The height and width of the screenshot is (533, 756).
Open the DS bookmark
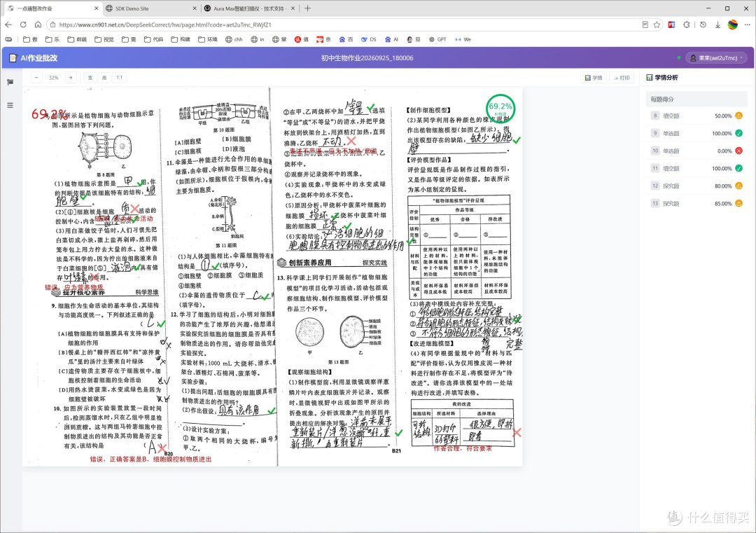(x=368, y=39)
